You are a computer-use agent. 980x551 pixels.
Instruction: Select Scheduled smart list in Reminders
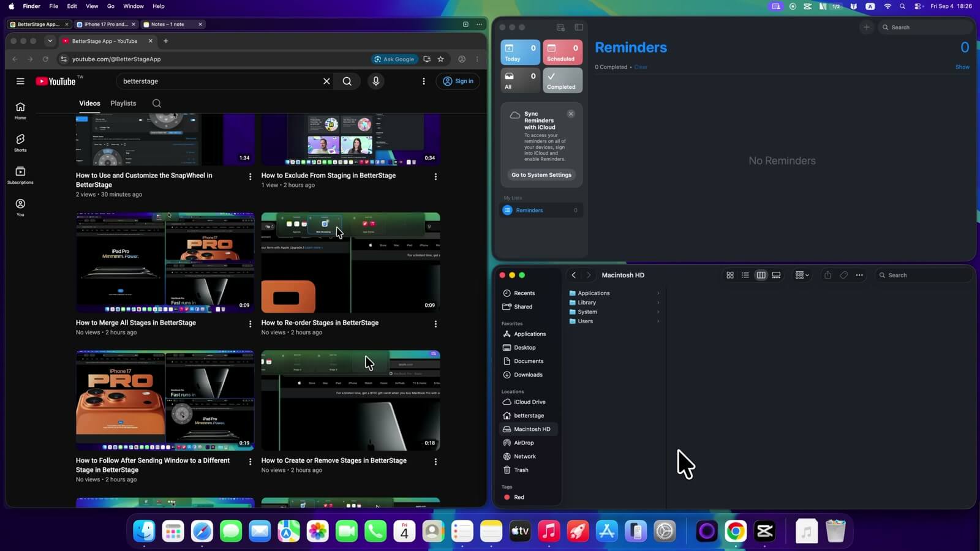point(562,52)
